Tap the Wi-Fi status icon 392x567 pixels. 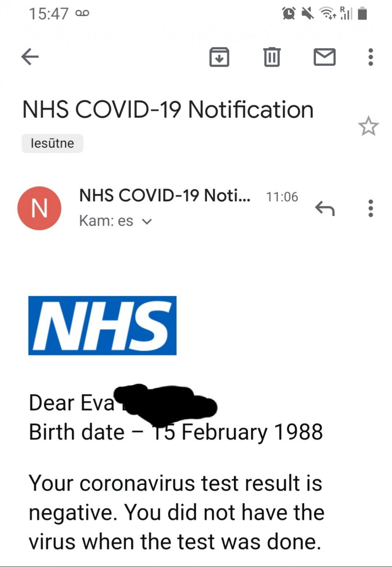point(327,14)
